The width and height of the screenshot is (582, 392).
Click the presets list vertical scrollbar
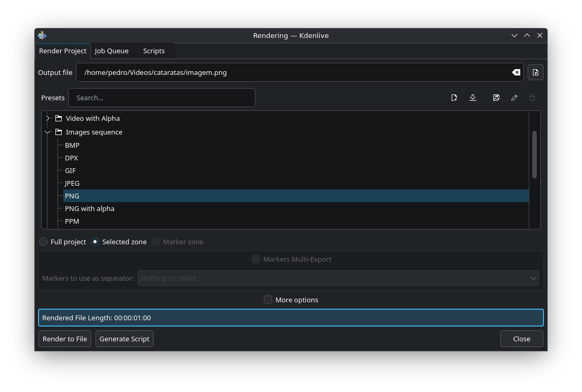(x=534, y=154)
